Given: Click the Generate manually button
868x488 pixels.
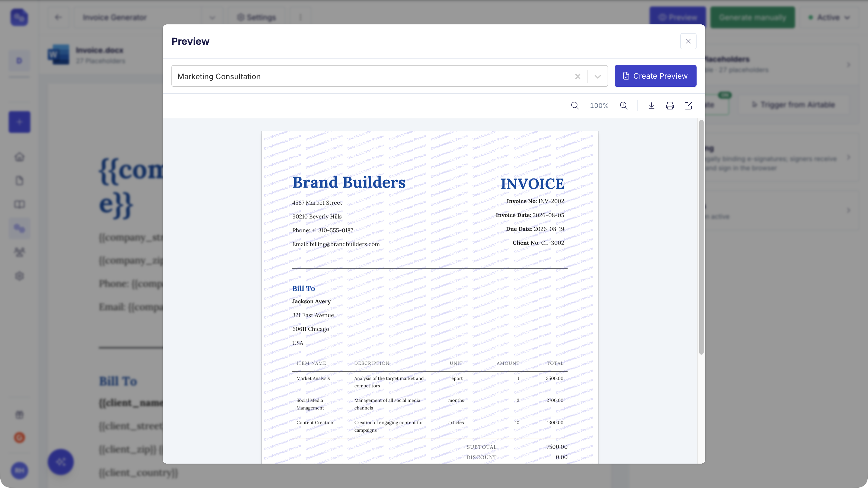Looking at the screenshot, I should [x=752, y=17].
